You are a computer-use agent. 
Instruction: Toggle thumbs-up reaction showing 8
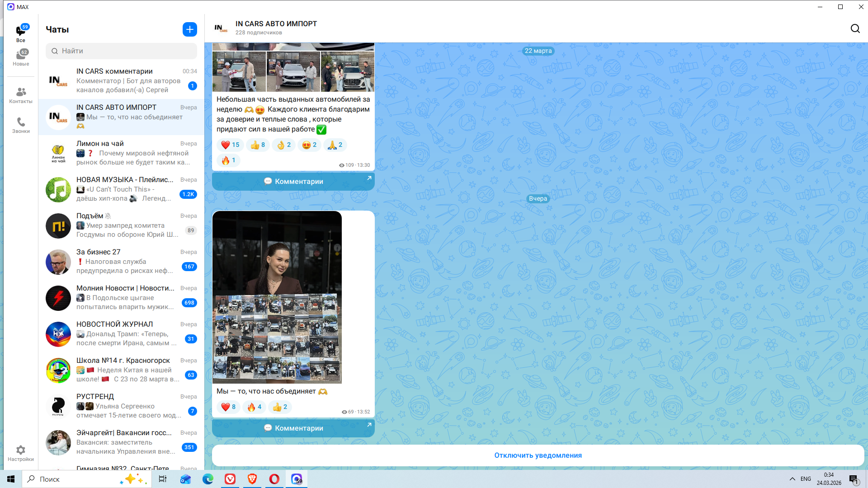point(258,145)
